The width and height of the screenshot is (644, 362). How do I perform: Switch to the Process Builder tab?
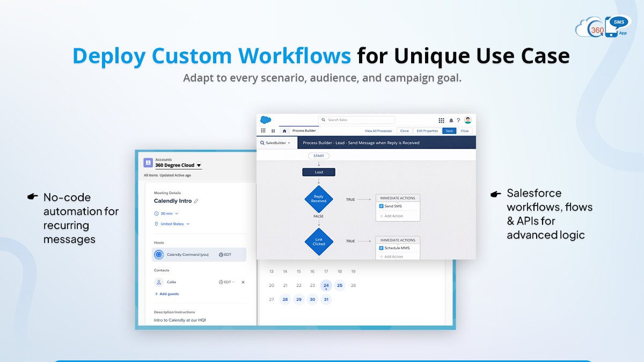point(304,131)
